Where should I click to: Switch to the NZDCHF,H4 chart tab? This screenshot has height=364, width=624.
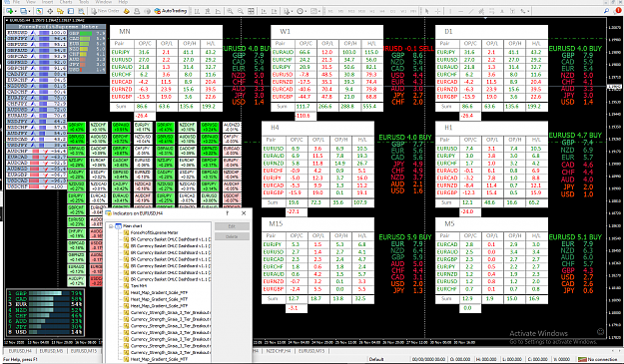[279, 351]
